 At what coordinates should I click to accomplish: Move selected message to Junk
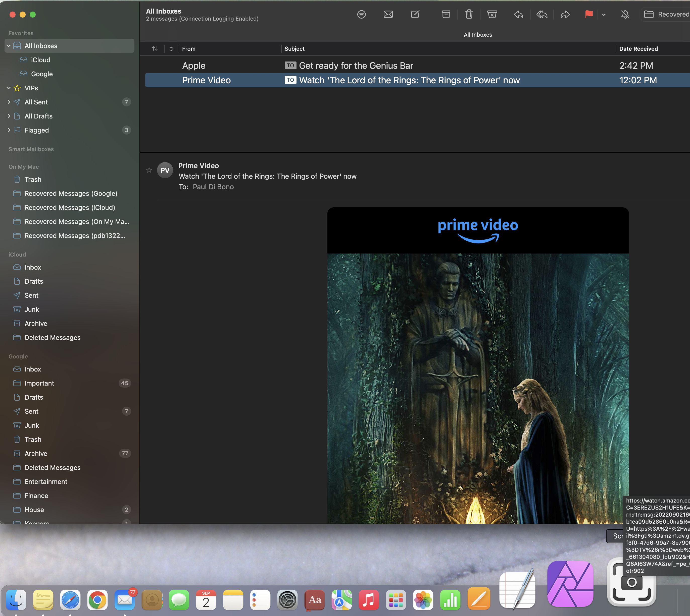[x=492, y=14]
